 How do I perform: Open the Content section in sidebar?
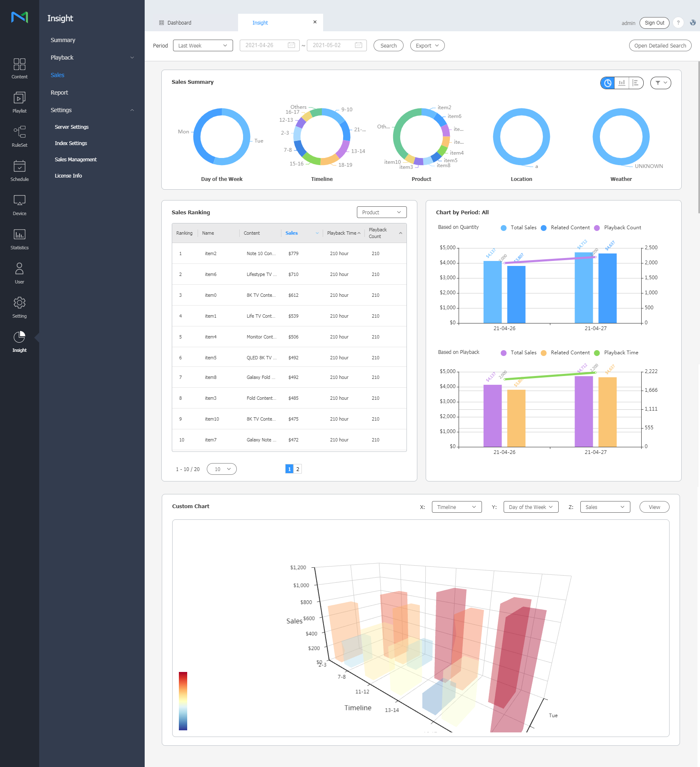pos(19,68)
